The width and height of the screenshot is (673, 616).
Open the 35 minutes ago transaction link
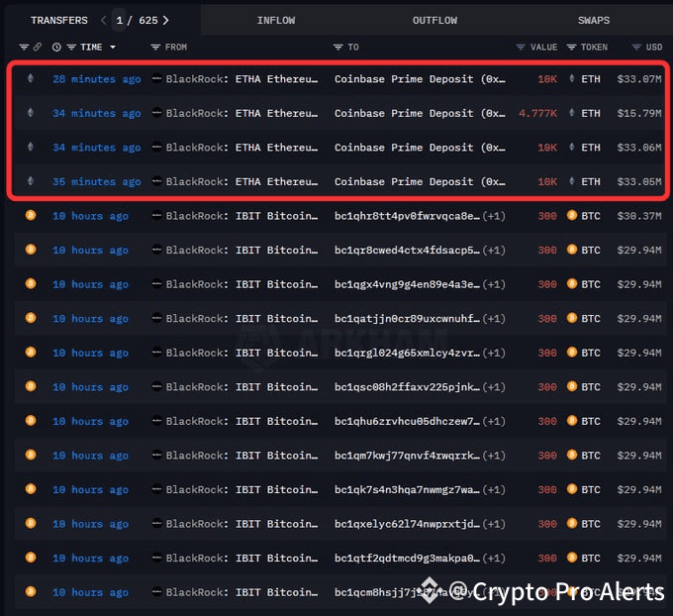click(x=97, y=181)
